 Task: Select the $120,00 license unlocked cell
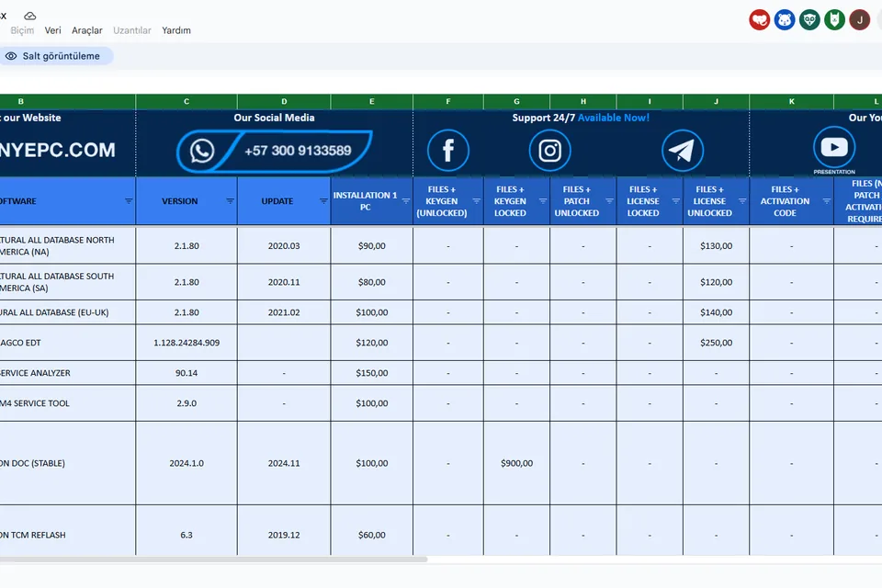tap(716, 282)
